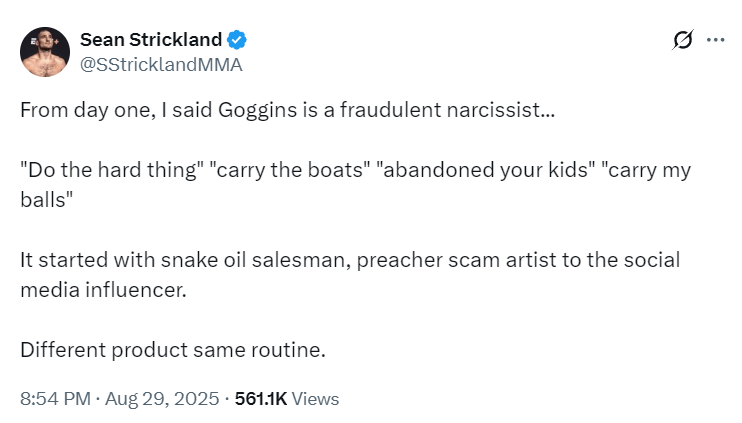Click the 8:54 PM timestamp
This screenshot has height=423, width=742.
[53, 398]
